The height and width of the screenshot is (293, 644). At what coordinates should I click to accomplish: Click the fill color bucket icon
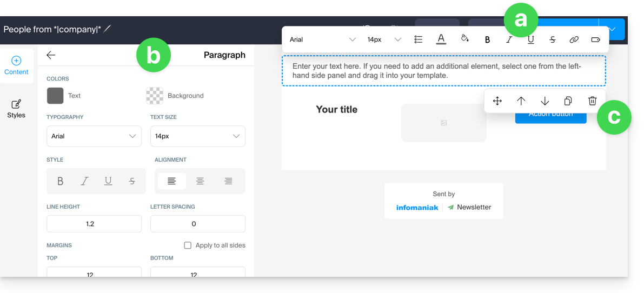464,39
